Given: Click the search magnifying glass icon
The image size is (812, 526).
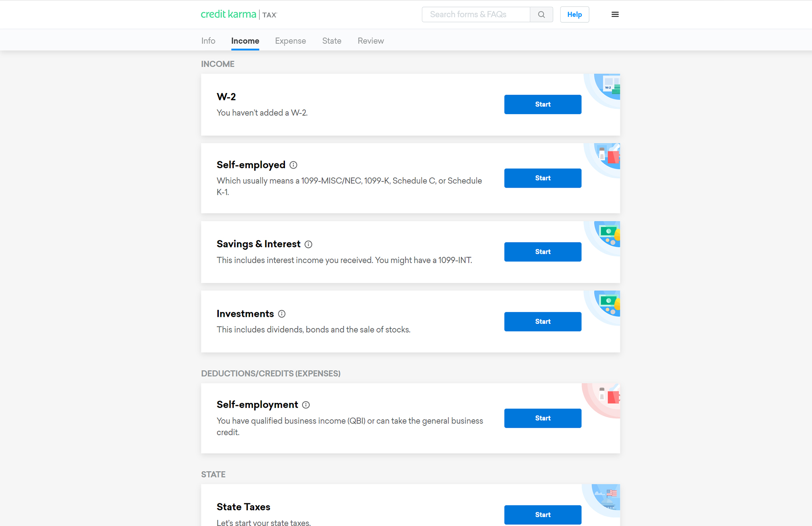Looking at the screenshot, I should point(541,14).
